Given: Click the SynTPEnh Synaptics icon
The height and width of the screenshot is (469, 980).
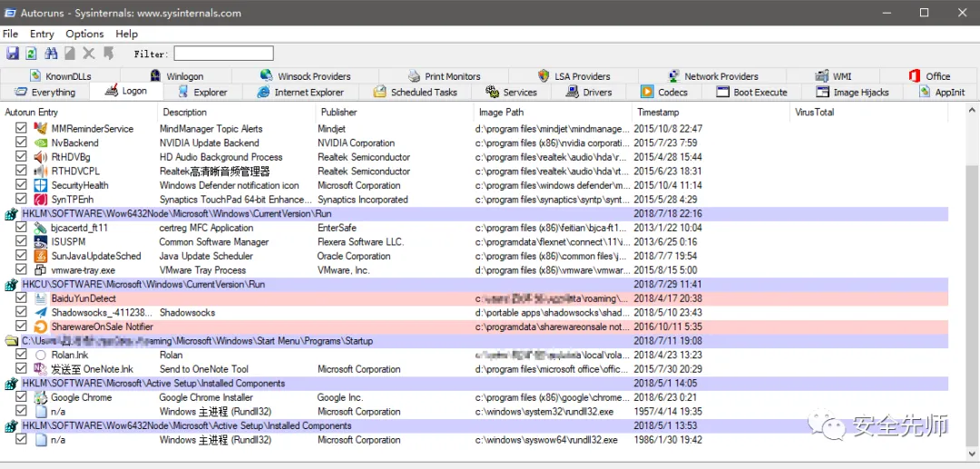Looking at the screenshot, I should (41, 200).
